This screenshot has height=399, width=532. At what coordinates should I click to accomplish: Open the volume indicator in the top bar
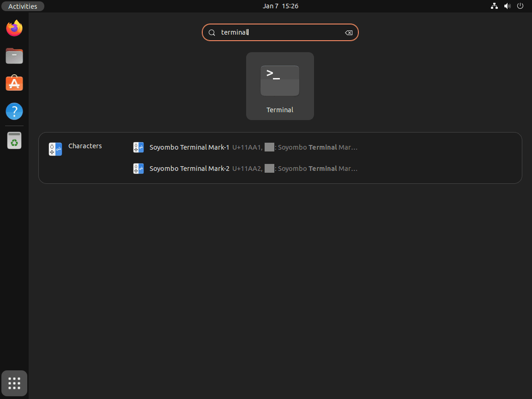tap(507, 6)
